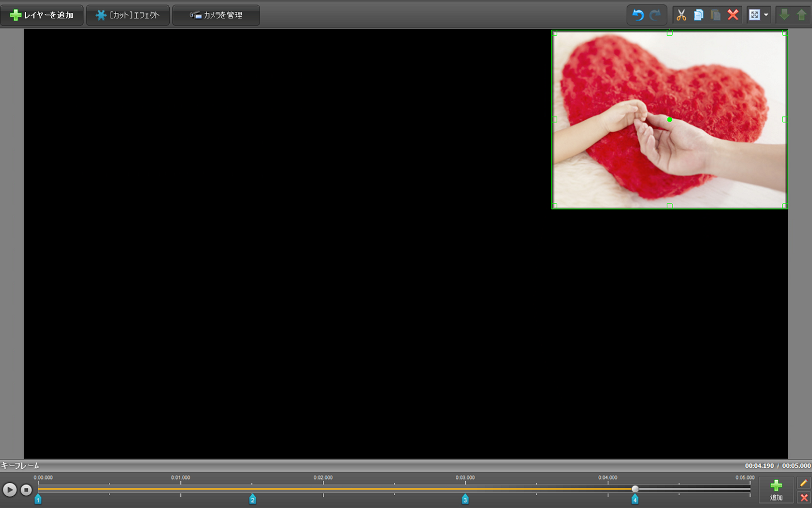812x508 pixels.
Task: Open the カメラを管理 button
Action: (216, 15)
